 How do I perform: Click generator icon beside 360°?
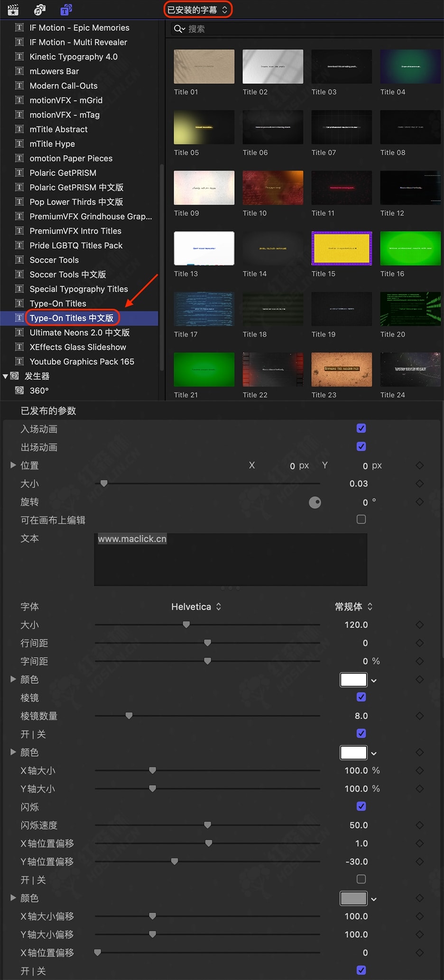click(x=19, y=390)
